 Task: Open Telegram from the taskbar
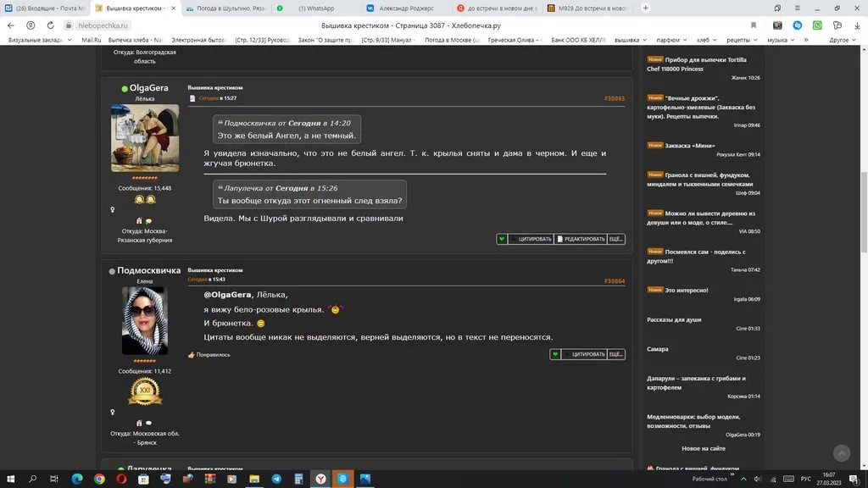pos(276,479)
